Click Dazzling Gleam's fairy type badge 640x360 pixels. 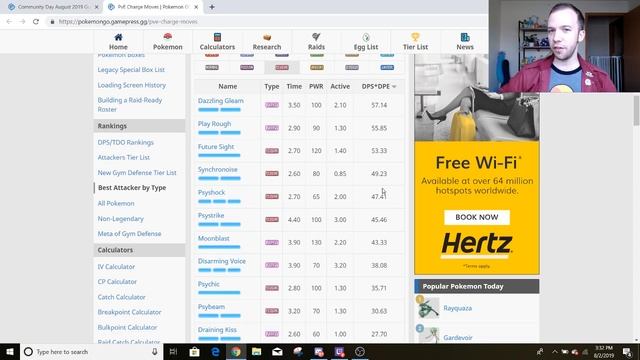[x=272, y=105]
